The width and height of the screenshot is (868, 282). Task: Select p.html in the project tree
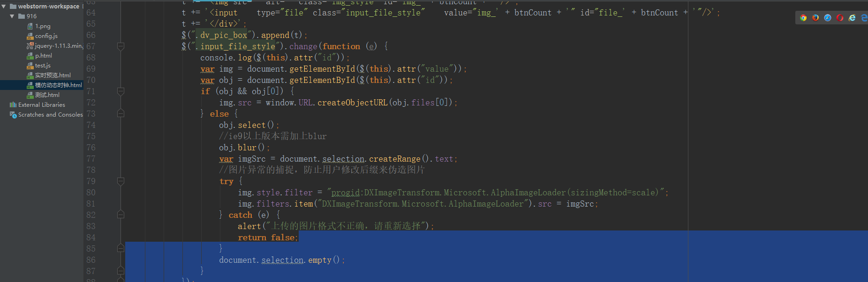point(44,56)
